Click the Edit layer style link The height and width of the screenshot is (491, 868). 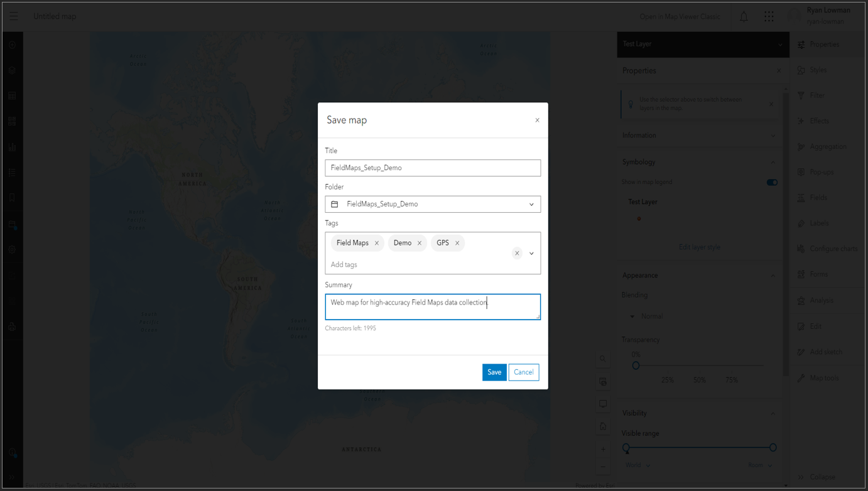(699, 247)
